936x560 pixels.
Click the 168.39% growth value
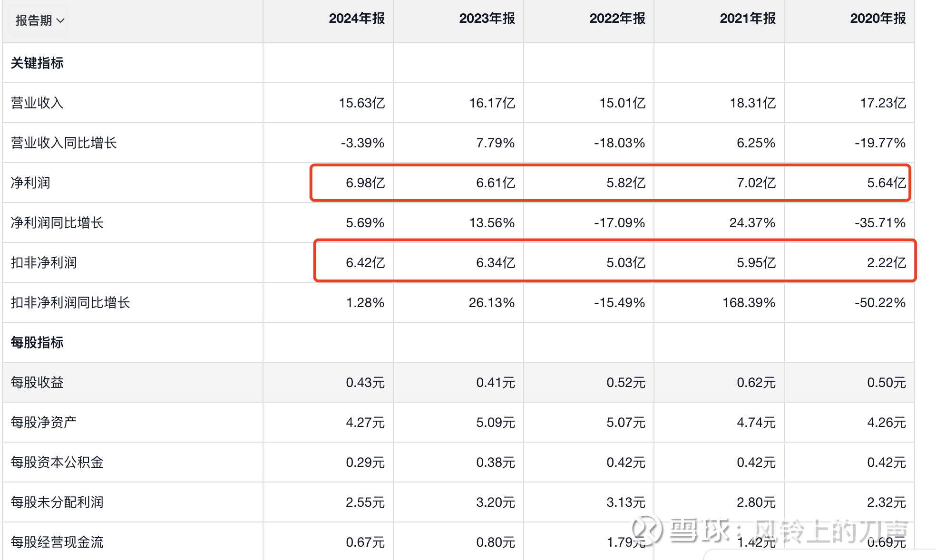point(749,302)
